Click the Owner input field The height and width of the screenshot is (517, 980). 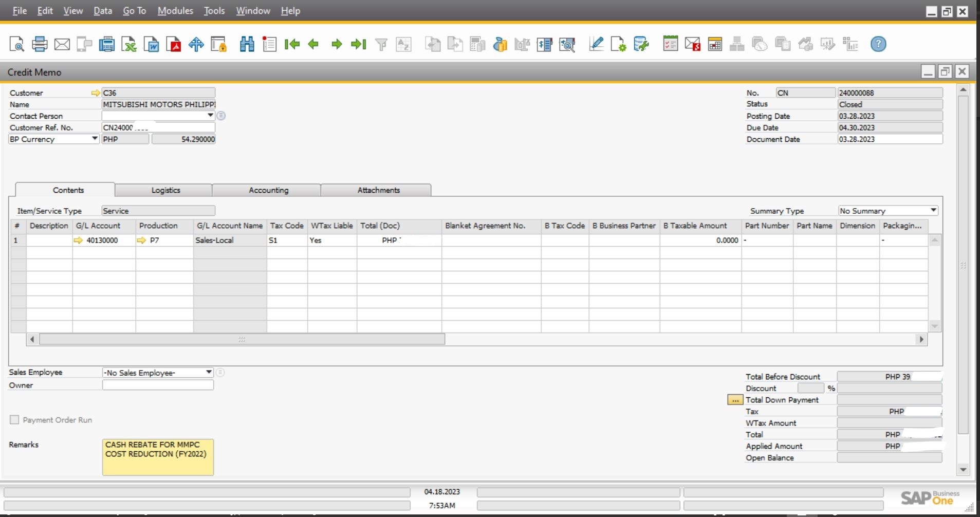click(x=158, y=385)
